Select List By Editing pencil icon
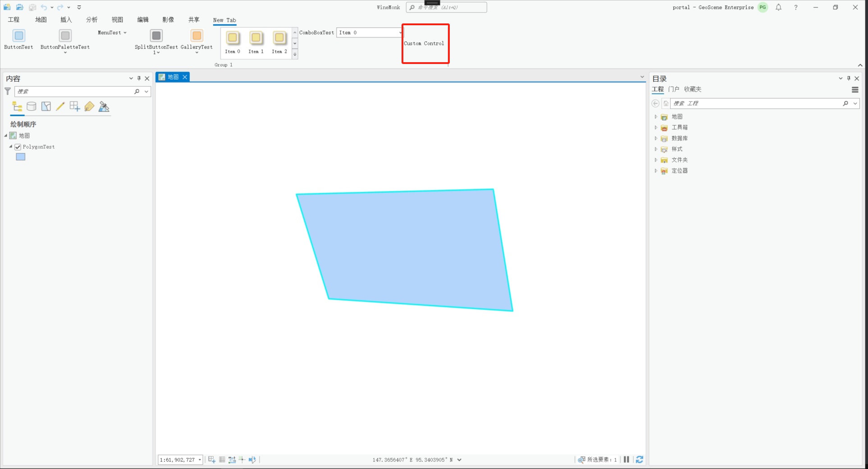The image size is (868, 469). [60, 107]
